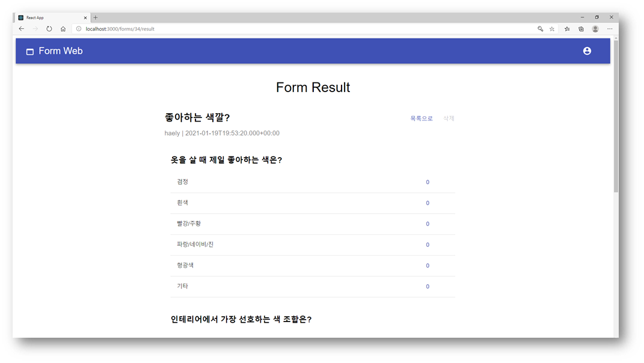Open the account icon on the app bar
644x363 pixels.
coord(587,51)
